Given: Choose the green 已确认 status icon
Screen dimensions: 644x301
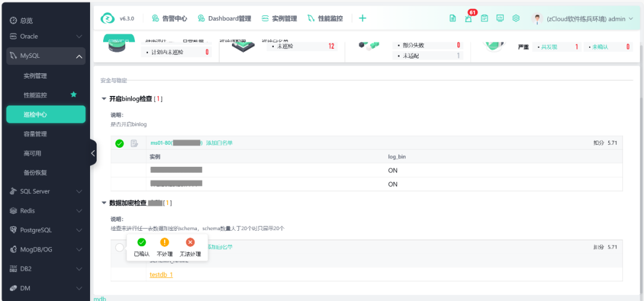Looking at the screenshot, I should (x=142, y=242).
